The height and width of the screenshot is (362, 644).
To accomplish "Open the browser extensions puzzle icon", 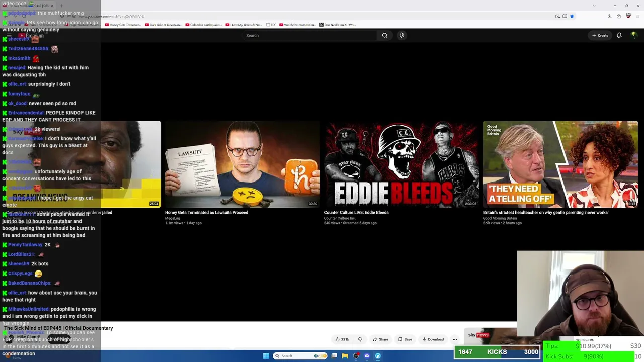I will click(x=619, y=16).
